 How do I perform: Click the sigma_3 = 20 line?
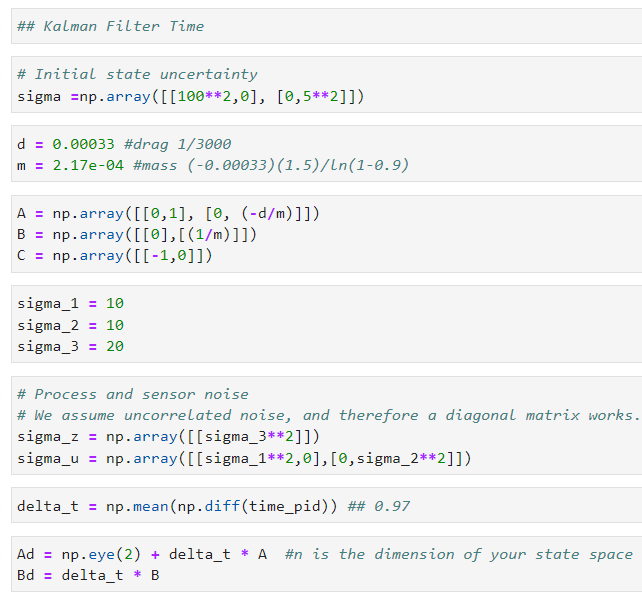(x=70, y=346)
